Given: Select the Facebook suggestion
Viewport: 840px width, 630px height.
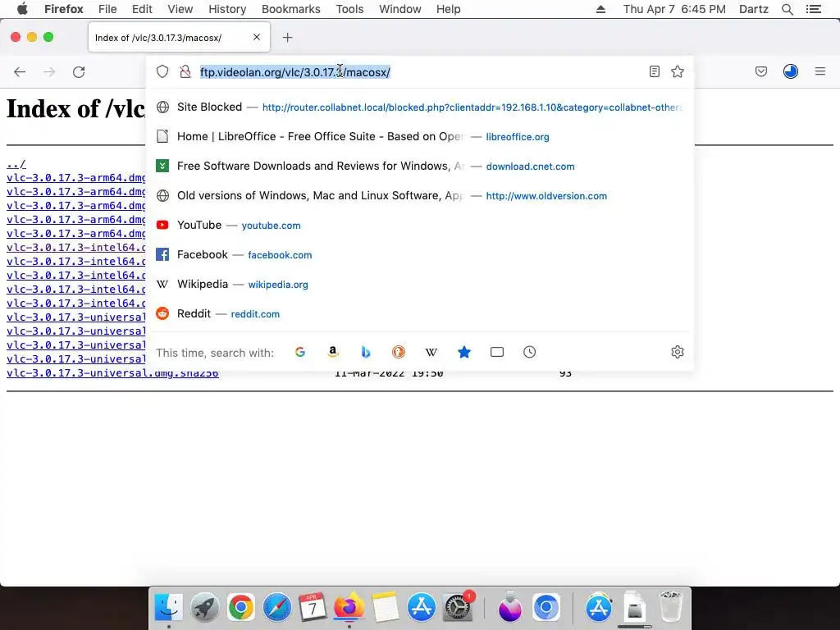Looking at the screenshot, I should (419, 254).
